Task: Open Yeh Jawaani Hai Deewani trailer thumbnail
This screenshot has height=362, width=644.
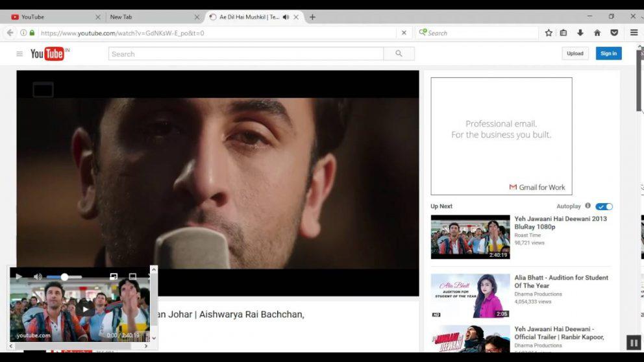Action: pos(470,339)
